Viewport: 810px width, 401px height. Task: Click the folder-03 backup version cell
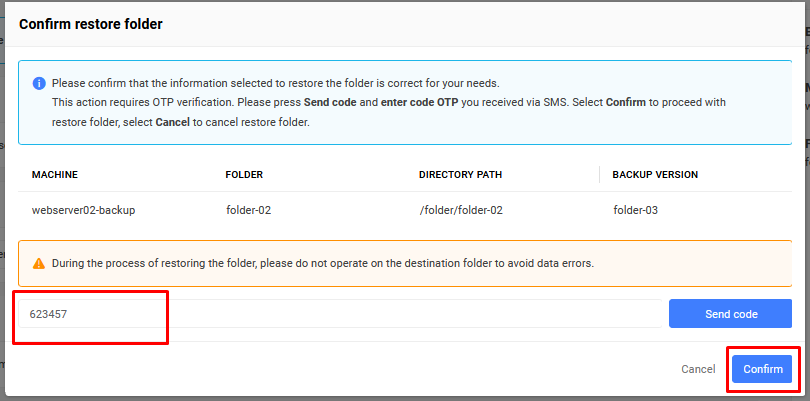(635, 210)
